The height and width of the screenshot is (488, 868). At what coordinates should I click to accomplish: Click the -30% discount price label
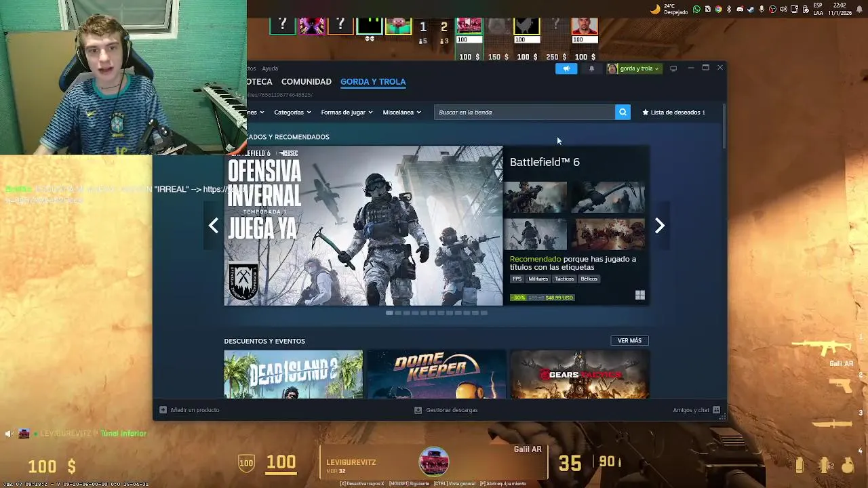(518, 298)
